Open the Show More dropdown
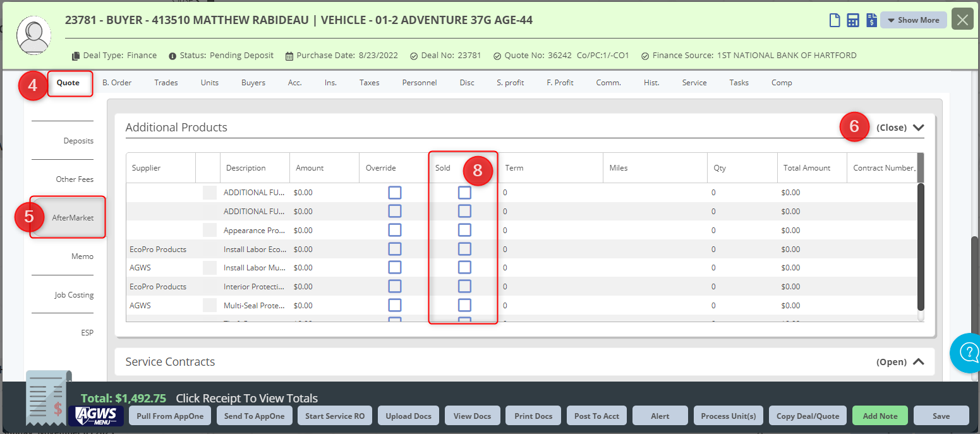 pyautogui.click(x=913, y=20)
